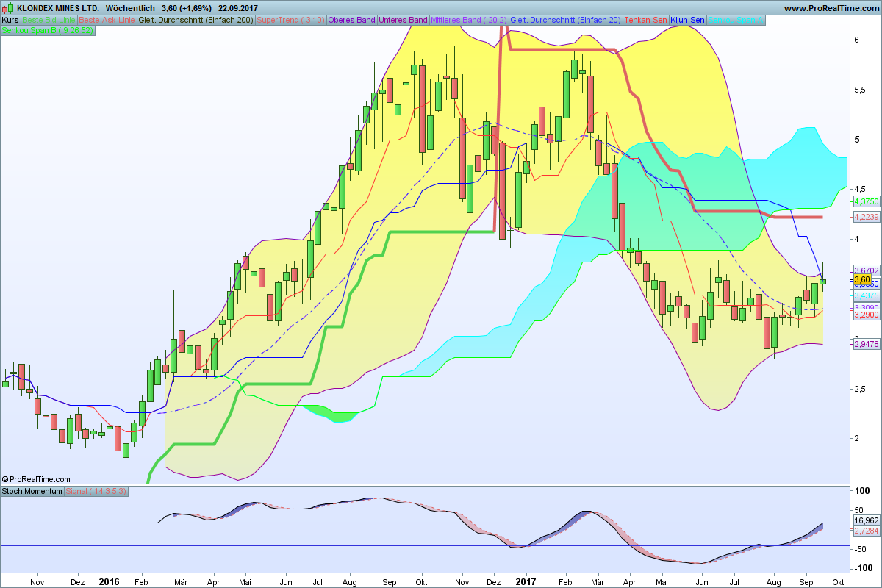The height and width of the screenshot is (588, 882).
Task: Open the Stoch Momentum indicator label
Action: [x=32, y=490]
